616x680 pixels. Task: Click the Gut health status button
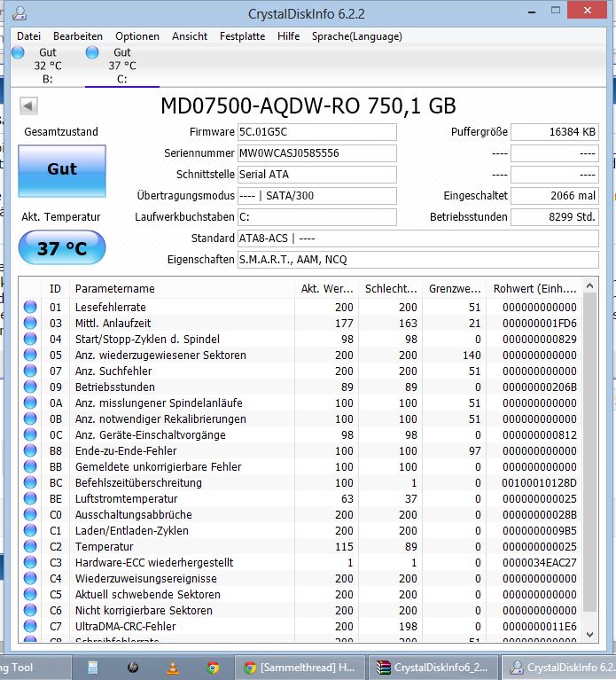(62, 171)
